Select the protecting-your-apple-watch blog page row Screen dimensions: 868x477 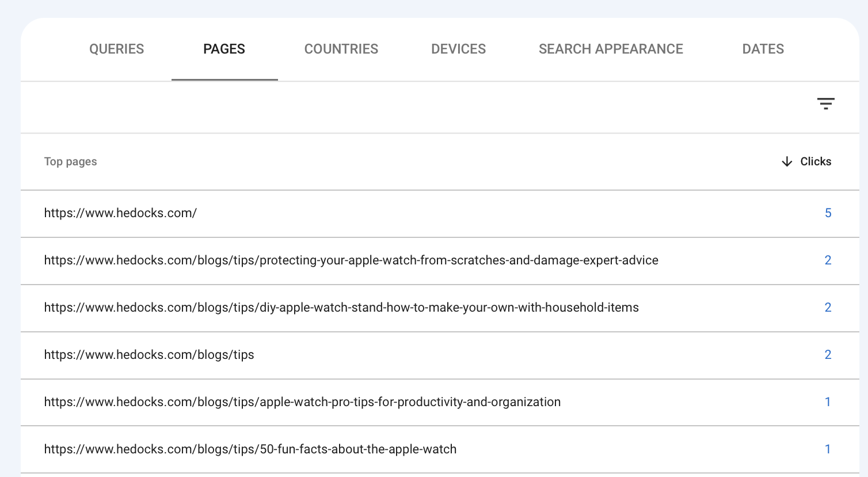351,260
